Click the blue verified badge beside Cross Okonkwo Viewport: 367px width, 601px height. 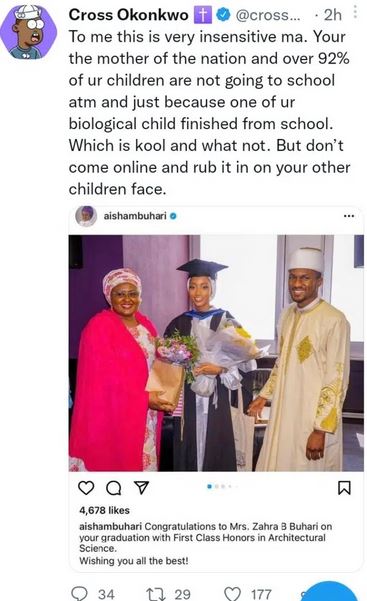pyautogui.click(x=223, y=15)
